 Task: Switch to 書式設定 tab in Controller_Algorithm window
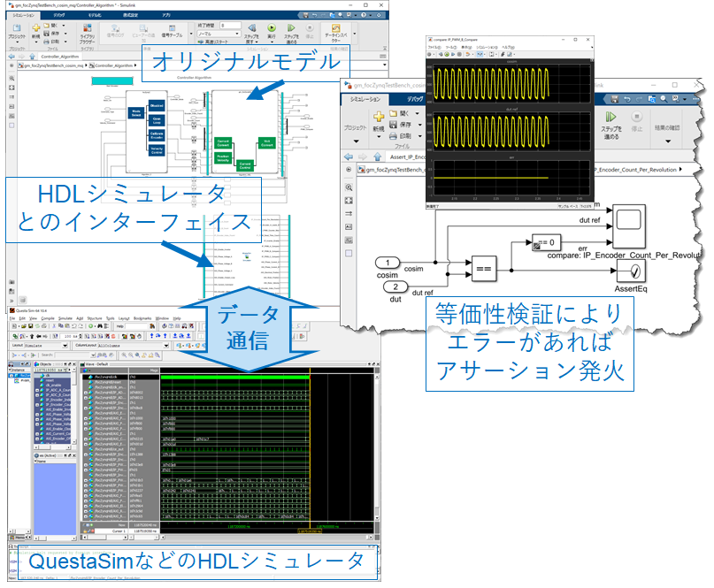point(130,15)
